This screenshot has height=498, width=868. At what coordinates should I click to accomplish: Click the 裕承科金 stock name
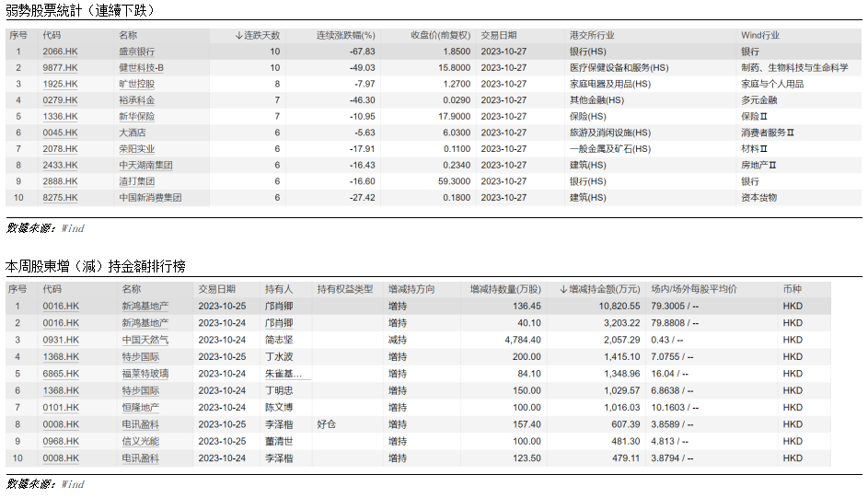137,100
